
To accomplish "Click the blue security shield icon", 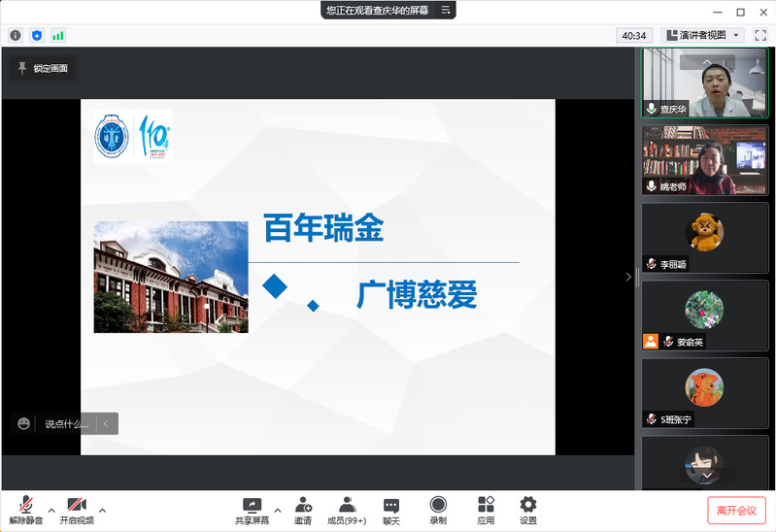I will pos(37,35).
